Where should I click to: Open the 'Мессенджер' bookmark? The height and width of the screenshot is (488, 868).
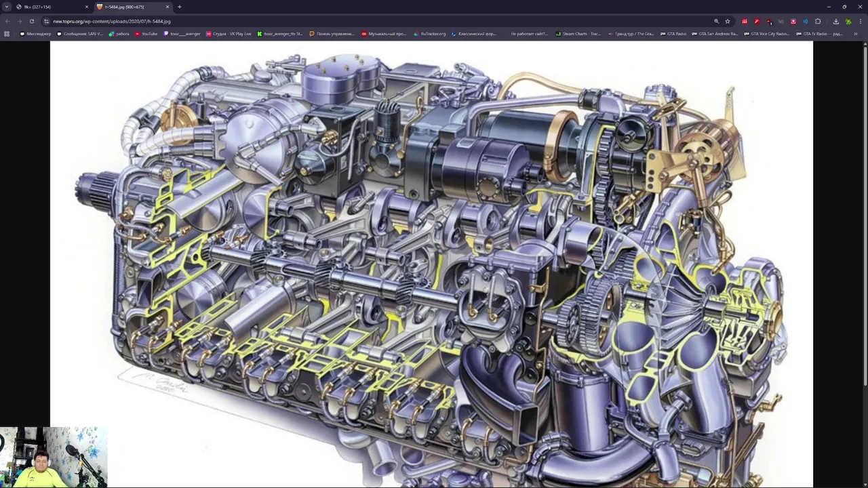click(36, 34)
